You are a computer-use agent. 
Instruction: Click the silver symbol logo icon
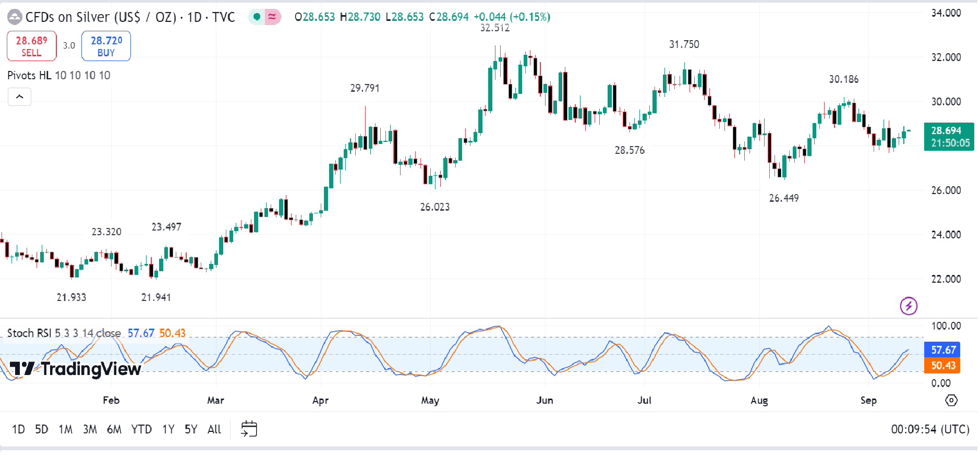[x=15, y=17]
